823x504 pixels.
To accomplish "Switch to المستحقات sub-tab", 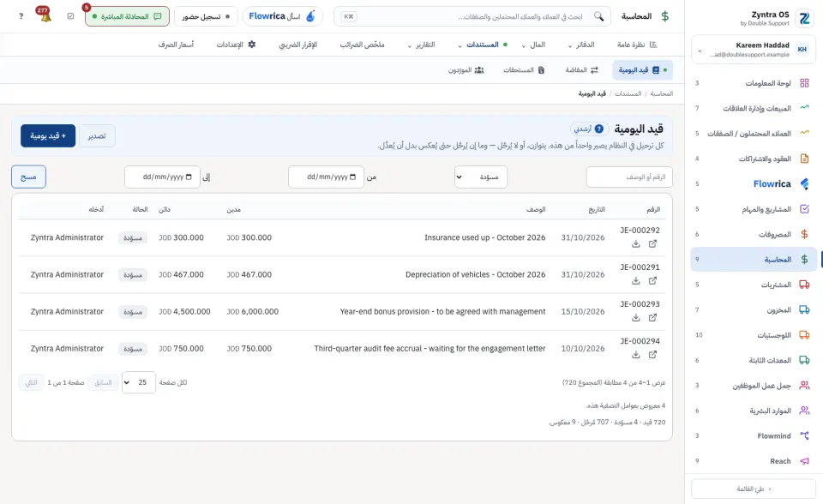I will tap(524, 69).
